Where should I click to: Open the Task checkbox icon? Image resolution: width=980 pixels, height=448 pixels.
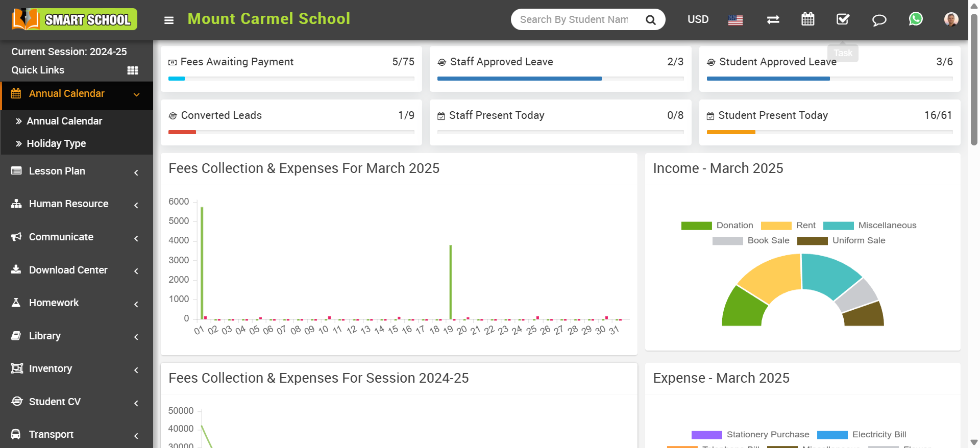point(843,19)
